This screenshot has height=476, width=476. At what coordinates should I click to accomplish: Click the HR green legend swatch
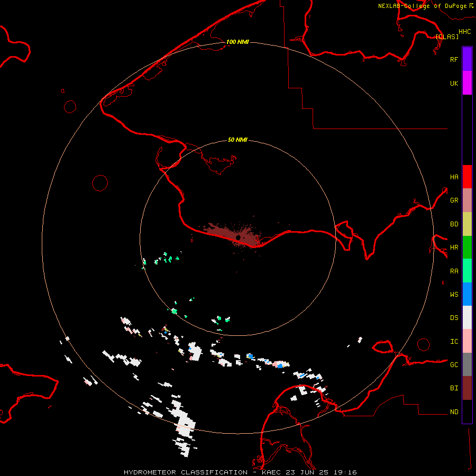(x=467, y=248)
